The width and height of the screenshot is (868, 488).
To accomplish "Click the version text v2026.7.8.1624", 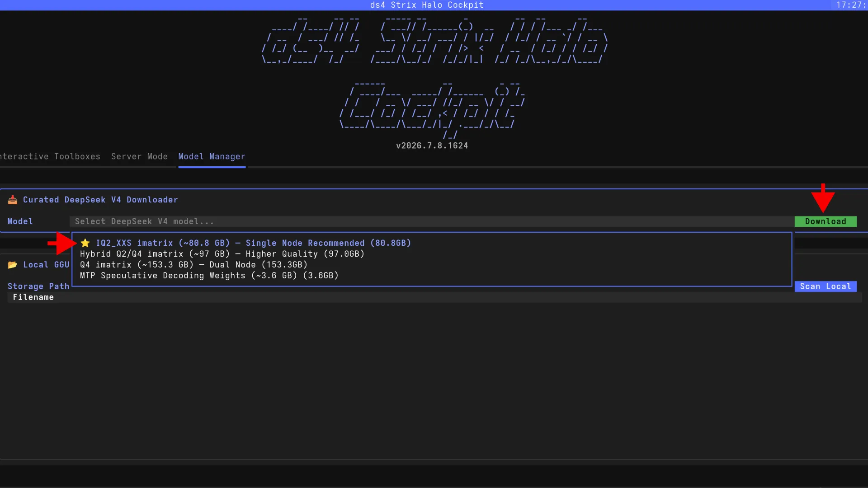I will (432, 145).
